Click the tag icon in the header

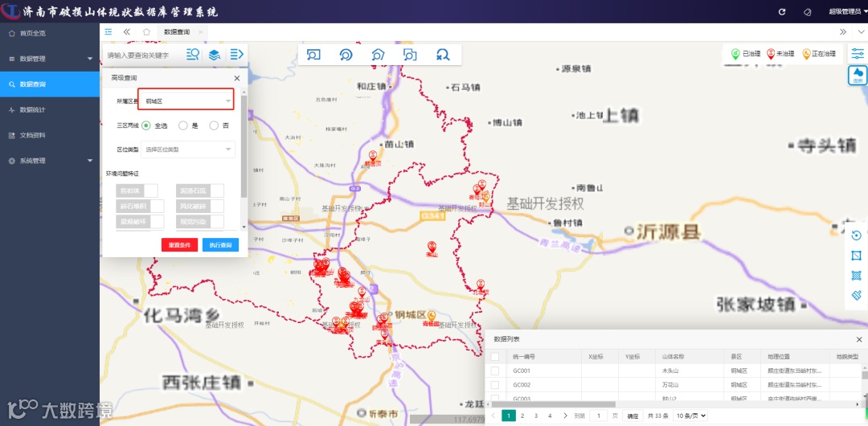[807, 11]
